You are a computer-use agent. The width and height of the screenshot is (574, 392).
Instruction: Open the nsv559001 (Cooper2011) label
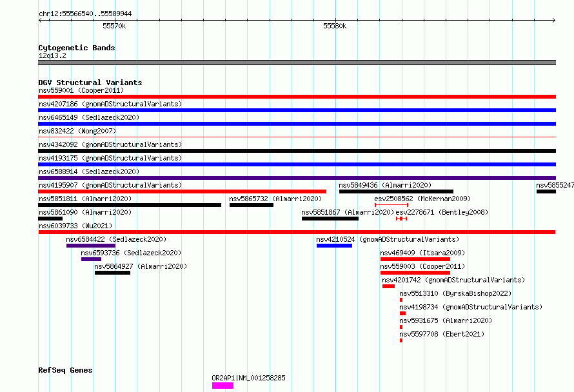point(81,90)
